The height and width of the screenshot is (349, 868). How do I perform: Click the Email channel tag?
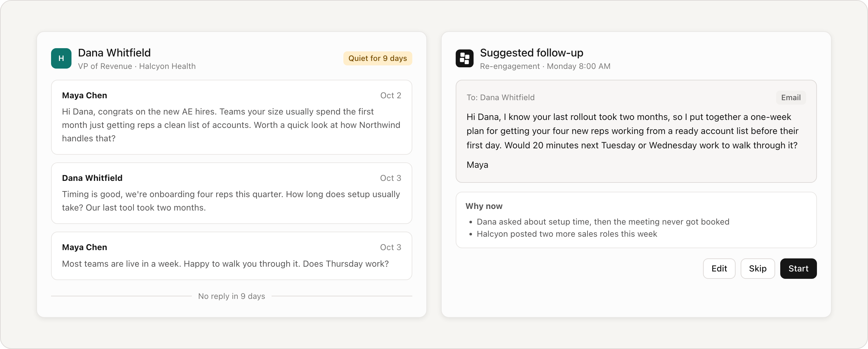(x=790, y=98)
